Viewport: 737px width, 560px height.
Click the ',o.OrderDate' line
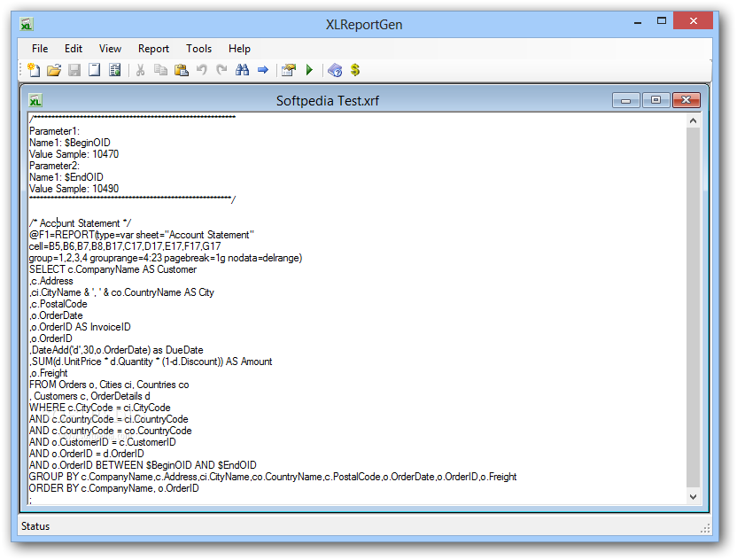56,315
